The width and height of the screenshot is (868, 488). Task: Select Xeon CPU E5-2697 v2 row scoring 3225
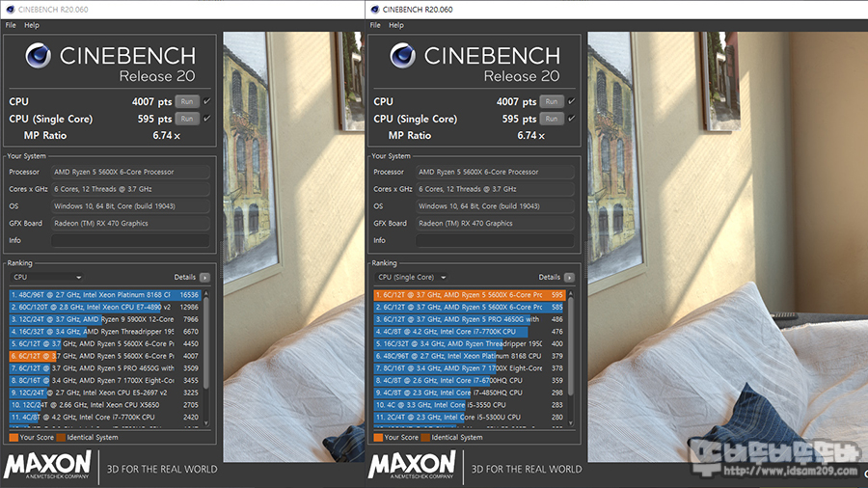105,393
